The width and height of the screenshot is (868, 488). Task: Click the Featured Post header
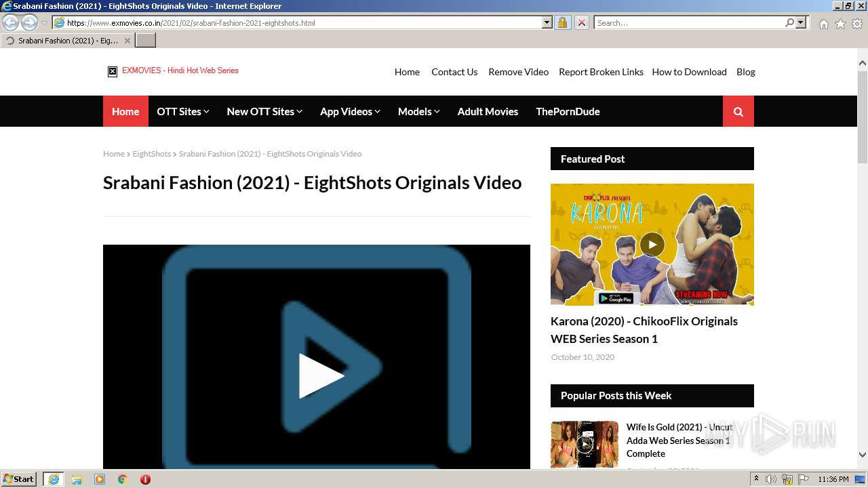point(652,159)
